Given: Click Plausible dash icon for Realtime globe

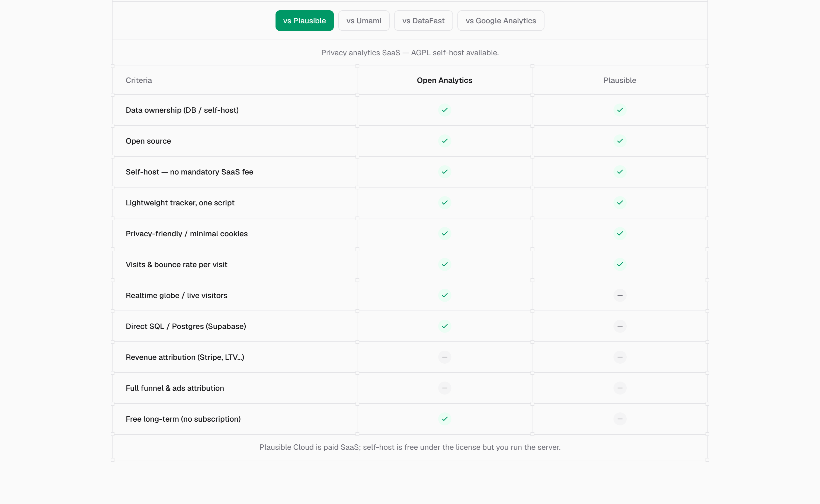Looking at the screenshot, I should [x=620, y=295].
